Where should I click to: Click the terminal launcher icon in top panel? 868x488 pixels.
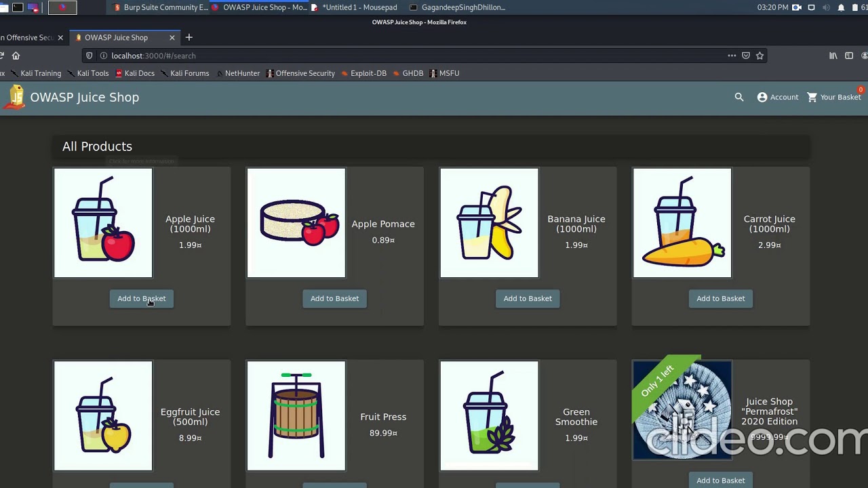click(18, 7)
